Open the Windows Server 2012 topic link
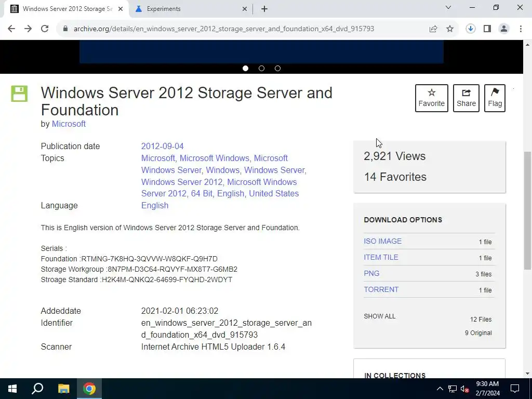The width and height of the screenshot is (532, 399). tap(182, 182)
